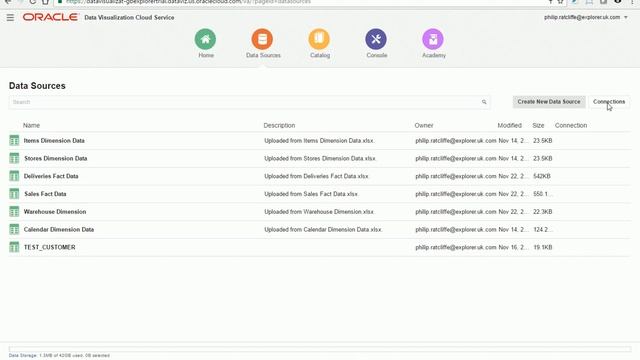Image resolution: width=640 pixels, height=360 pixels.
Task: Sort by the Name column header
Action: coord(31,125)
